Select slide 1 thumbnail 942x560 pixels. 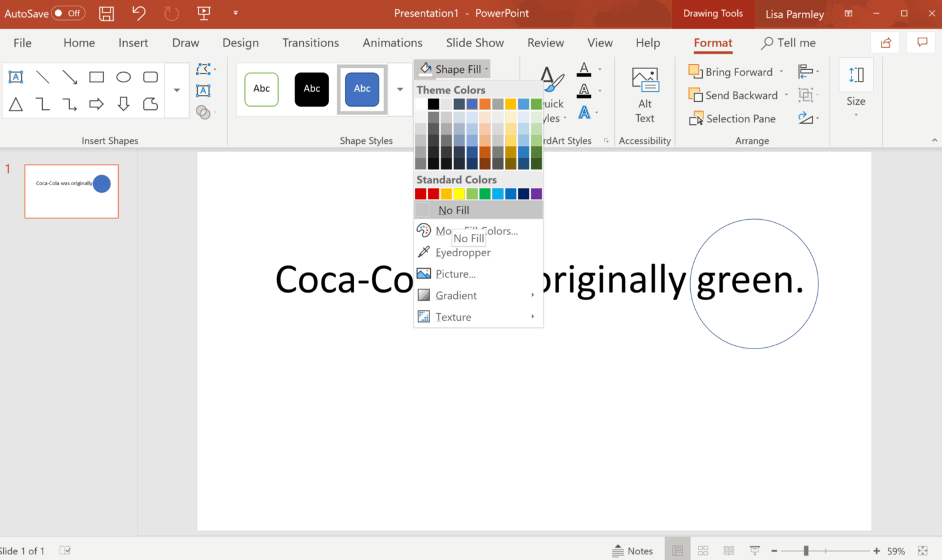tap(72, 191)
